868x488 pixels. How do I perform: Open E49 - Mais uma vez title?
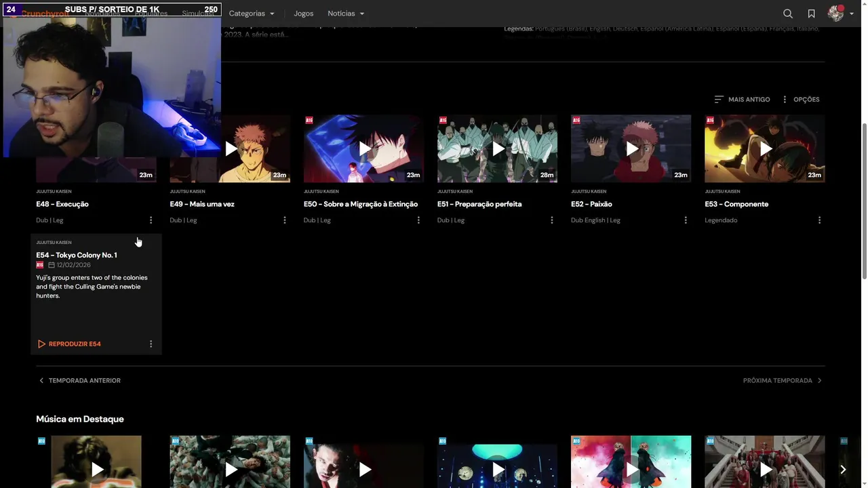[x=202, y=204]
